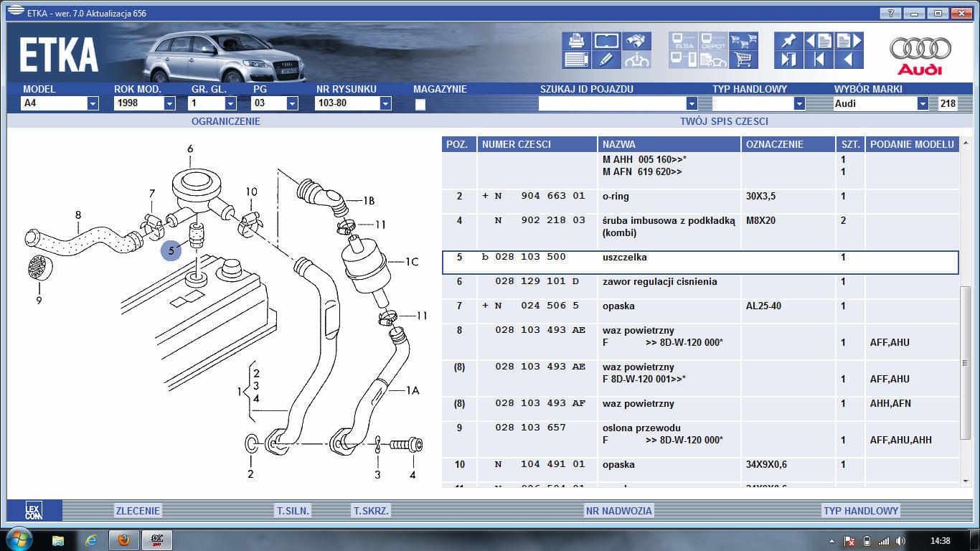The width and height of the screenshot is (980, 551).
Task: Click the NR NADWOZIA button
Action: tap(619, 511)
